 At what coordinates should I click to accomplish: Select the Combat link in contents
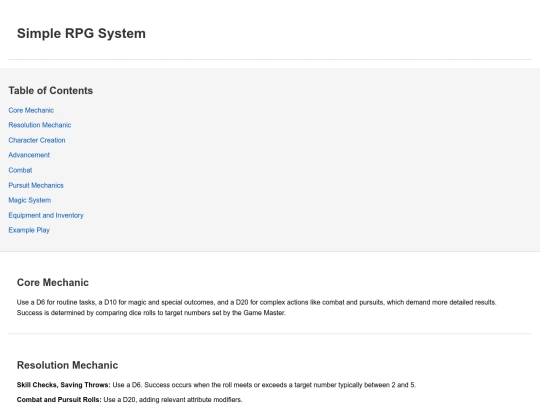click(20, 170)
